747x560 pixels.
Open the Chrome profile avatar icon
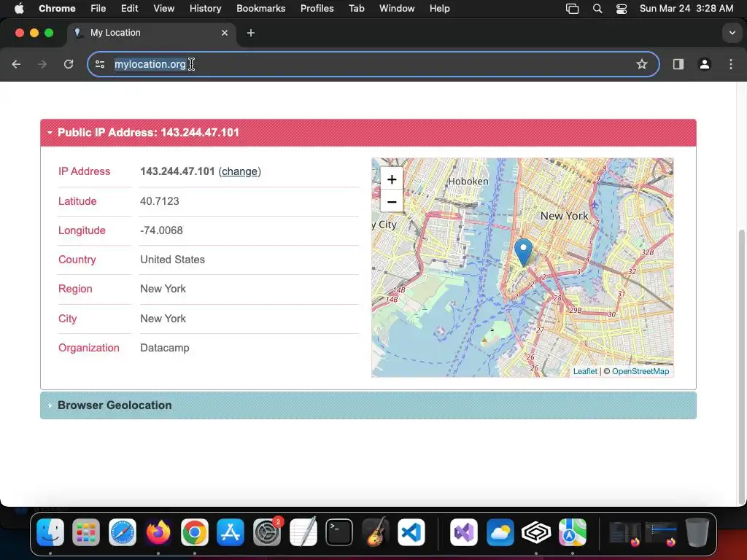[705, 64]
